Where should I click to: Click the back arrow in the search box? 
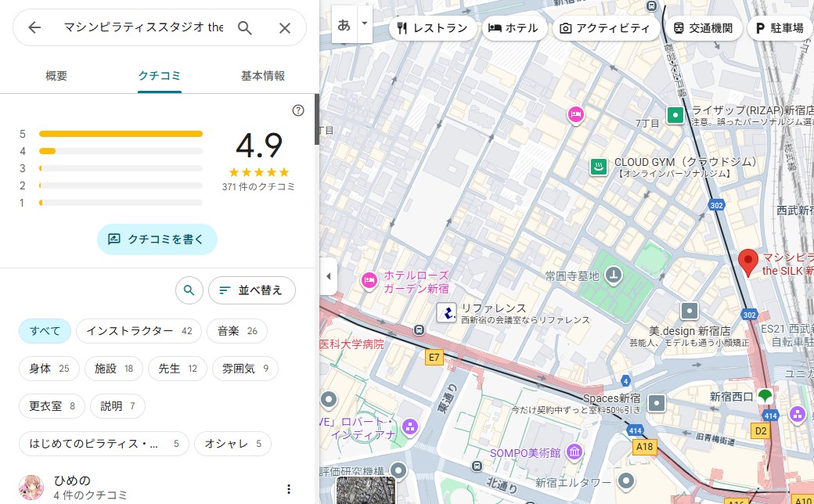coord(34,28)
